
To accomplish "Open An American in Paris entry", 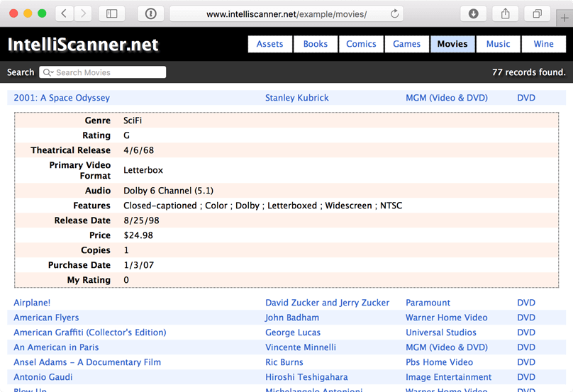I will (56, 347).
